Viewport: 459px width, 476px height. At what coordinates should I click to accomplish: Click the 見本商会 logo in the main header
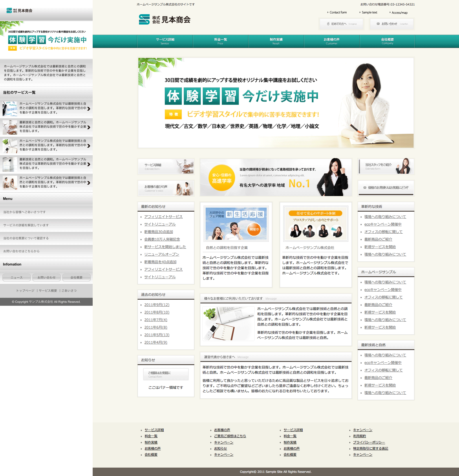164,19
